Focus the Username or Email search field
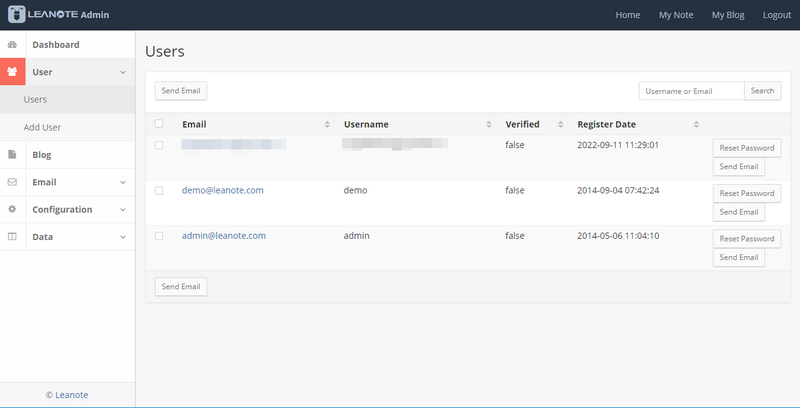This screenshot has height=408, width=800. click(691, 91)
